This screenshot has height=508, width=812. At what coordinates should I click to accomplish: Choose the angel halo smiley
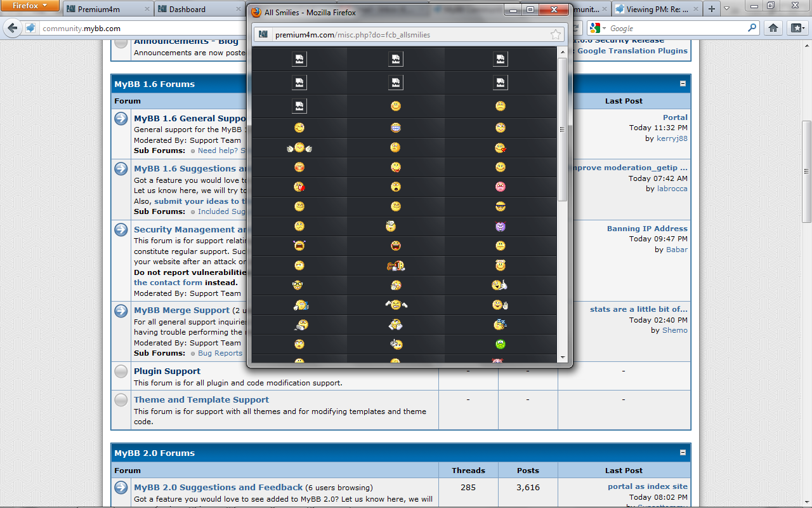click(501, 265)
